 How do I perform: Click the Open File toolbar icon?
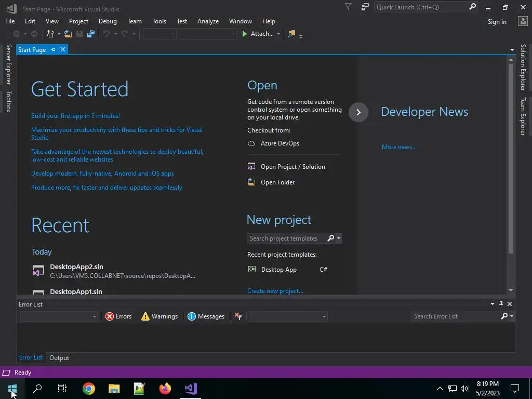[x=68, y=34]
